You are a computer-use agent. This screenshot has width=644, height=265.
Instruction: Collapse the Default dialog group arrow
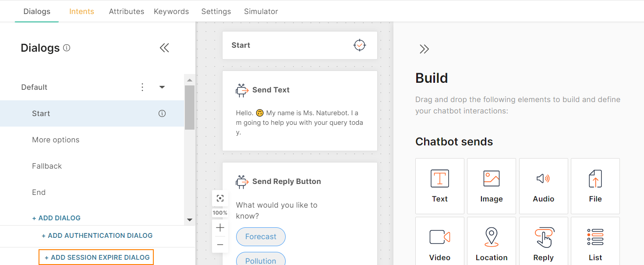[162, 87]
